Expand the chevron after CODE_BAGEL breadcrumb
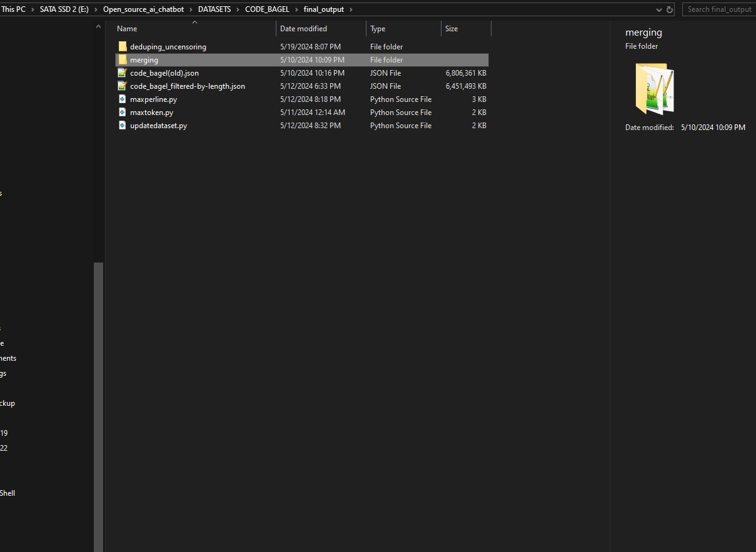756x552 pixels. coord(296,9)
